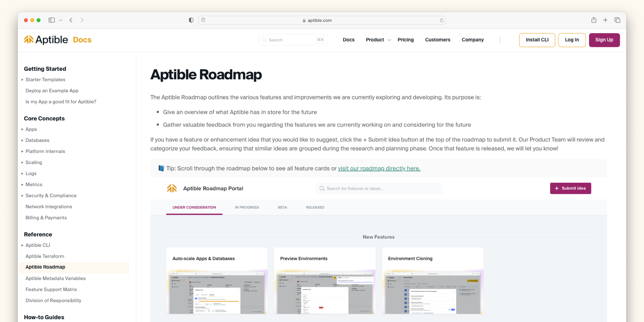Image resolution: width=644 pixels, height=322 pixels.
Task: Open the Customers nav item
Action: pyautogui.click(x=437, y=40)
